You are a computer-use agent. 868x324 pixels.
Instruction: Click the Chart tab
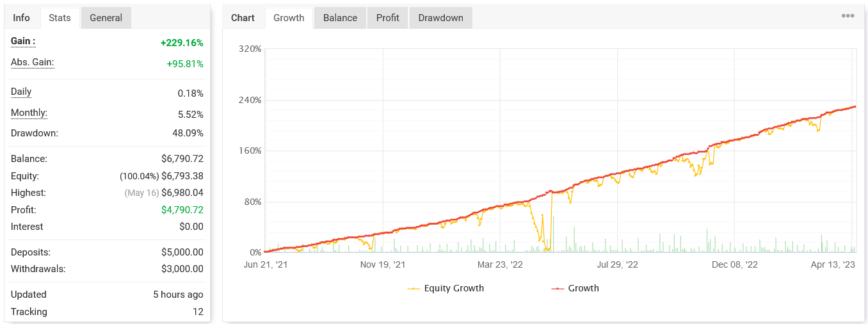[x=243, y=18]
